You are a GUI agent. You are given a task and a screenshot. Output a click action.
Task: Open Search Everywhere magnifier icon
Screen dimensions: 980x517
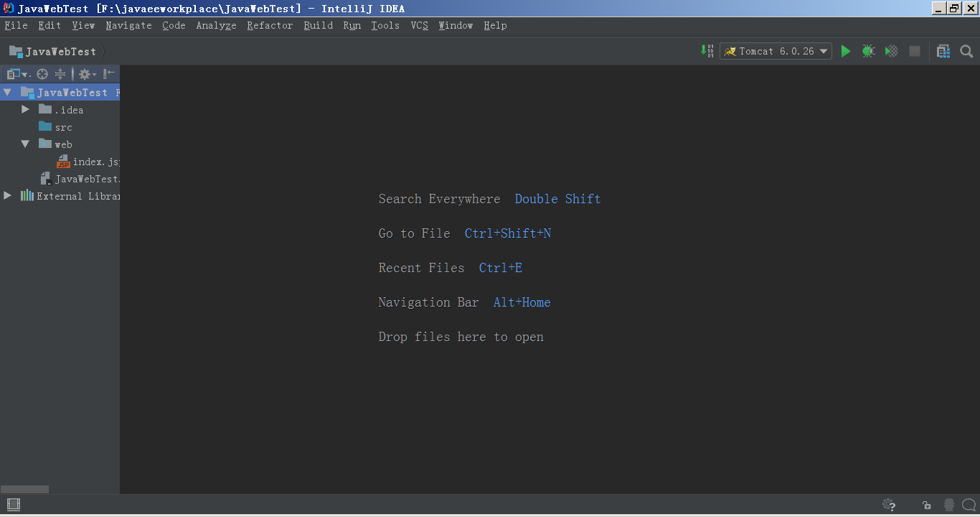tap(966, 51)
